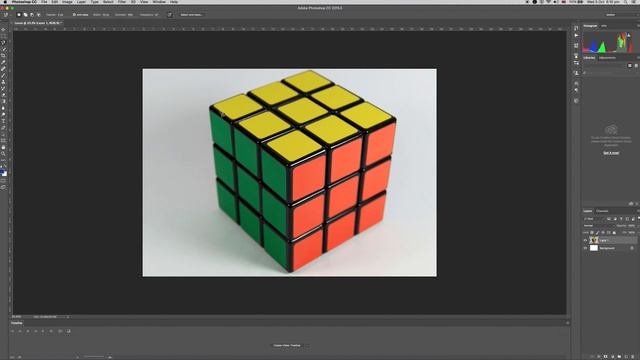
Task: Open the Image menu
Action: point(67,2)
